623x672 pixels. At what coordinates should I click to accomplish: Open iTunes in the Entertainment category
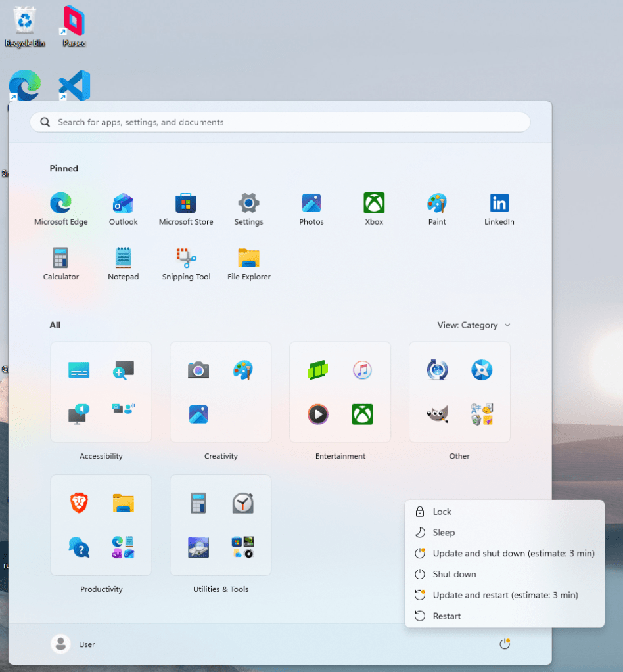[x=362, y=370]
